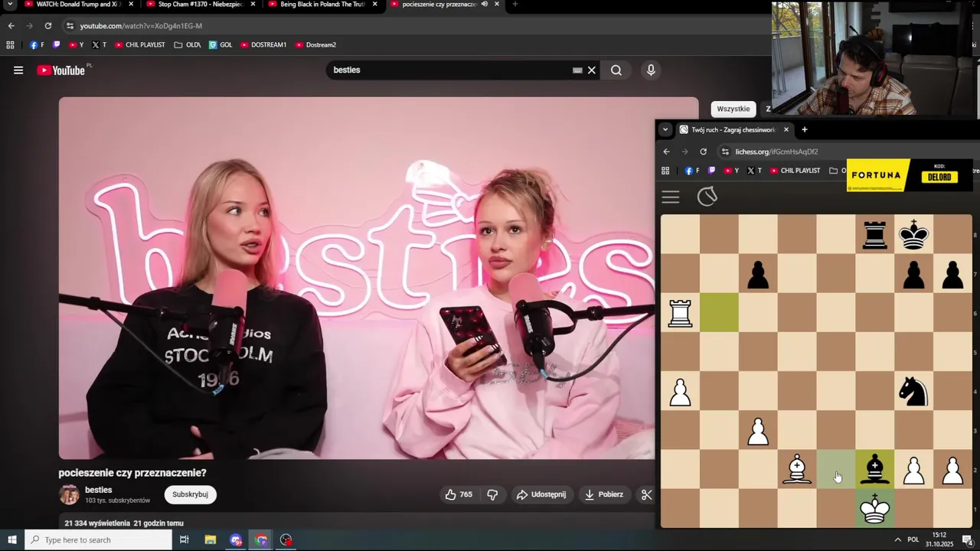Open the Twitch bookmark in YouTube window

tap(56, 45)
